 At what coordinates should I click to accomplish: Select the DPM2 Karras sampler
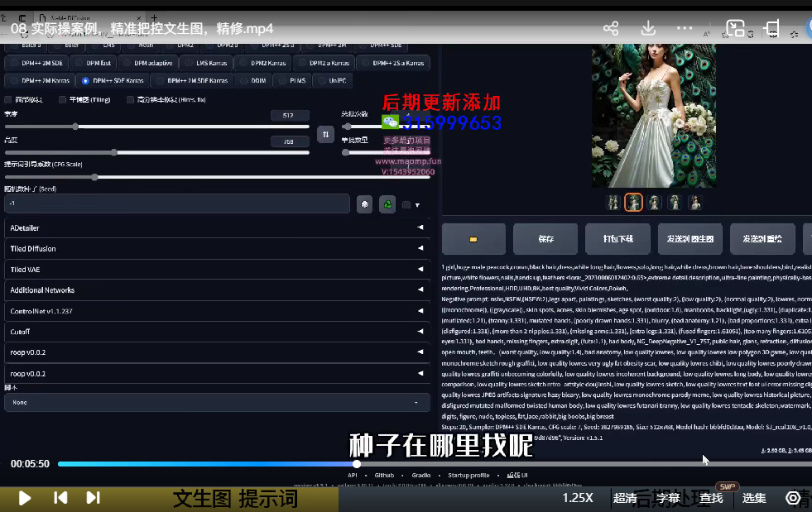click(262, 63)
